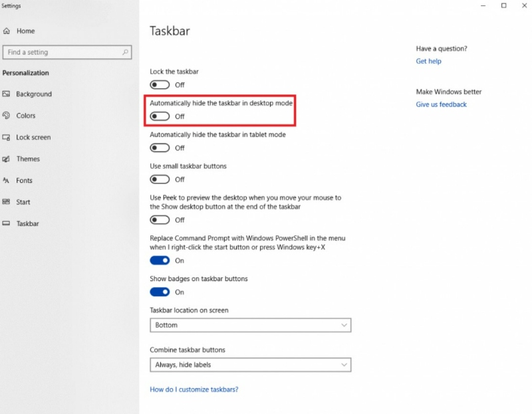Toggle auto-hide taskbar in tablet mode

[160, 148]
